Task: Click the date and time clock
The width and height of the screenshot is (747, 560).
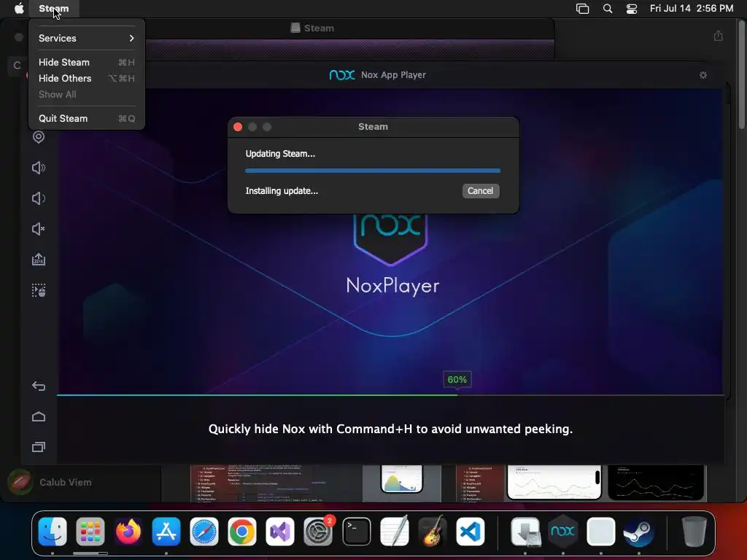Action: [x=692, y=8]
